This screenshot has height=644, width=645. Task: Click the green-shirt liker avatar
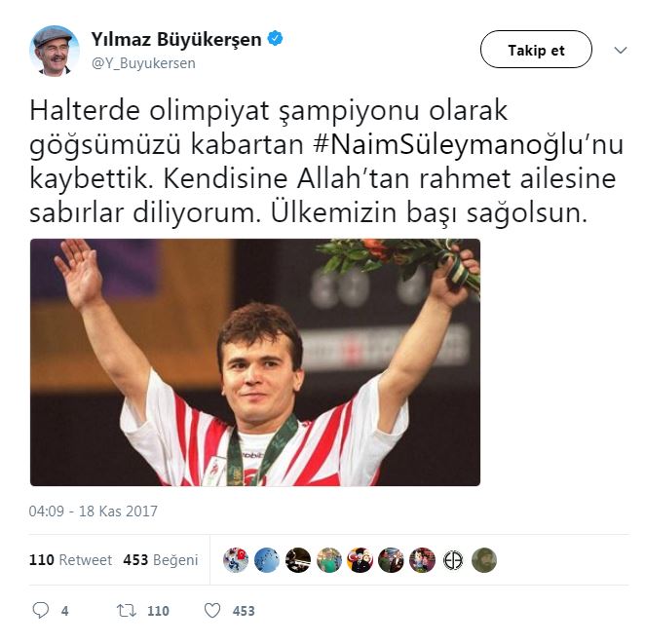329,560
